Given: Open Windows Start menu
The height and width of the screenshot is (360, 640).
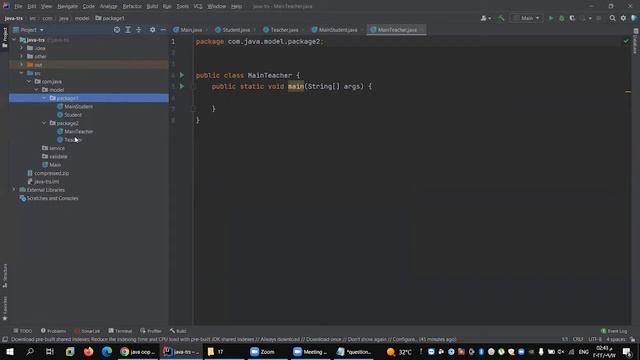Looking at the screenshot, I should (x=10, y=351).
